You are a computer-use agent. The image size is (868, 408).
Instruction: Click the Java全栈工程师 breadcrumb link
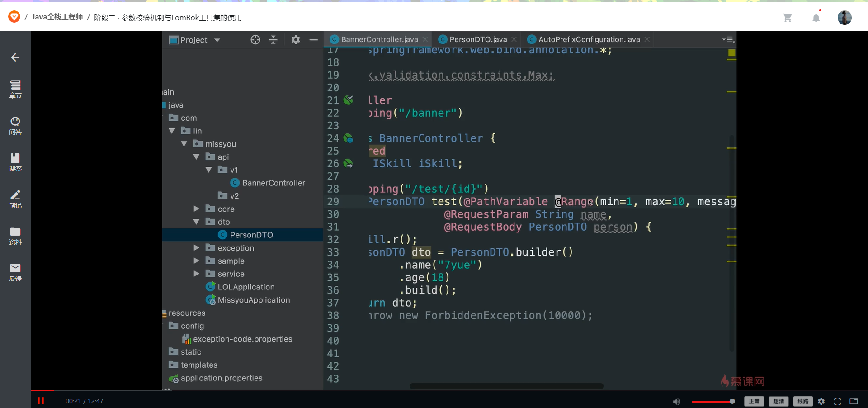tap(57, 17)
